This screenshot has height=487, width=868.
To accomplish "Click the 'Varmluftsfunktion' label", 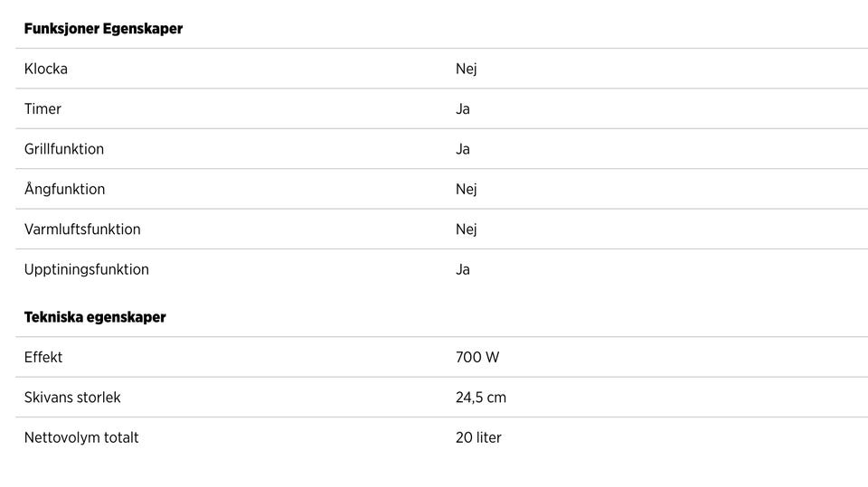I will point(82,229).
